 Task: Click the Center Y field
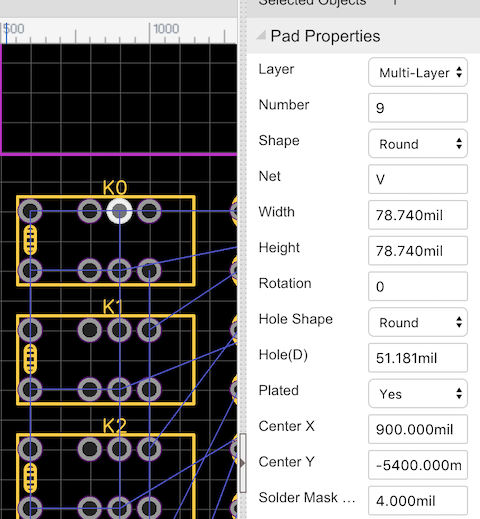click(x=418, y=465)
